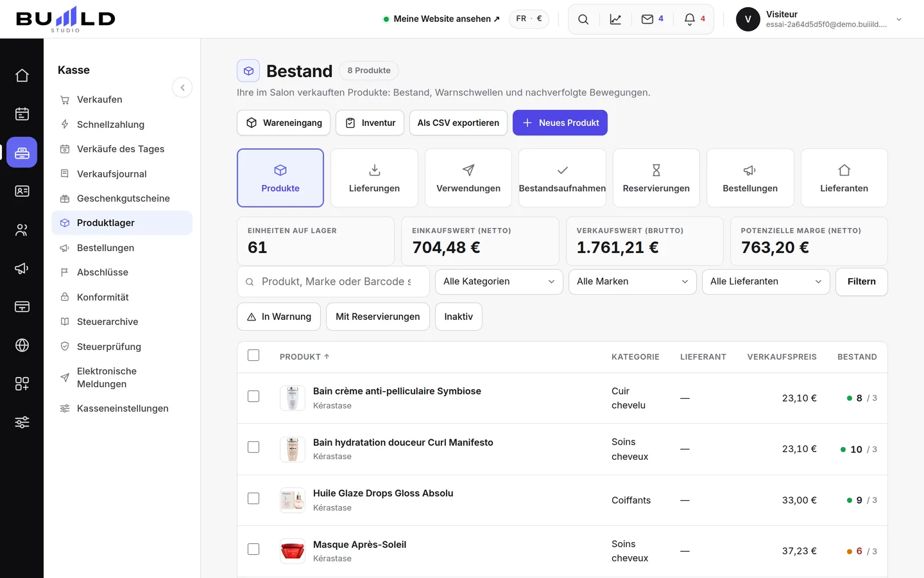Screen dimensions: 924x578
Task: Check the Huile Glaze Drops Gloss Absolu row
Action: point(253,498)
